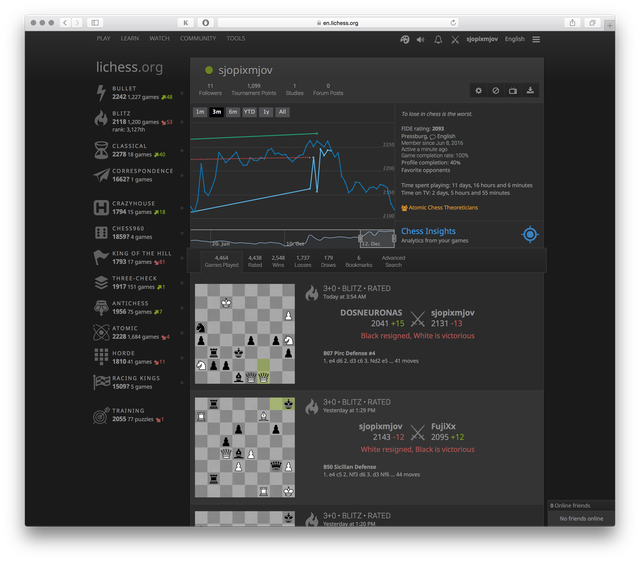Click the right handle of chart range navigator
This screenshot has height=562, width=640.
coord(394,238)
